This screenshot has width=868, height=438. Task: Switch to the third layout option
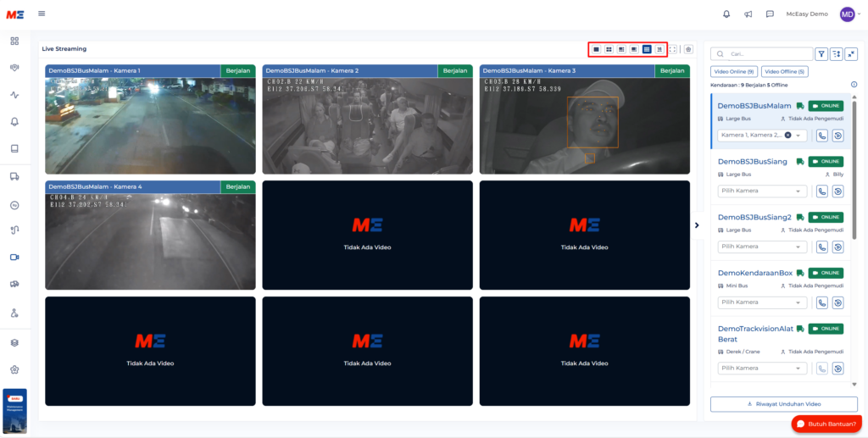pos(621,49)
